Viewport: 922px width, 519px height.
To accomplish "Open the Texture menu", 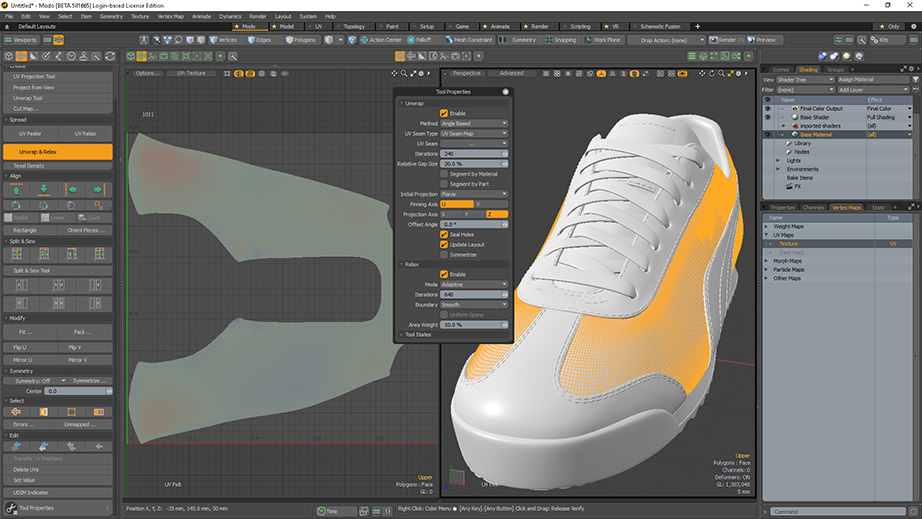I will [140, 16].
